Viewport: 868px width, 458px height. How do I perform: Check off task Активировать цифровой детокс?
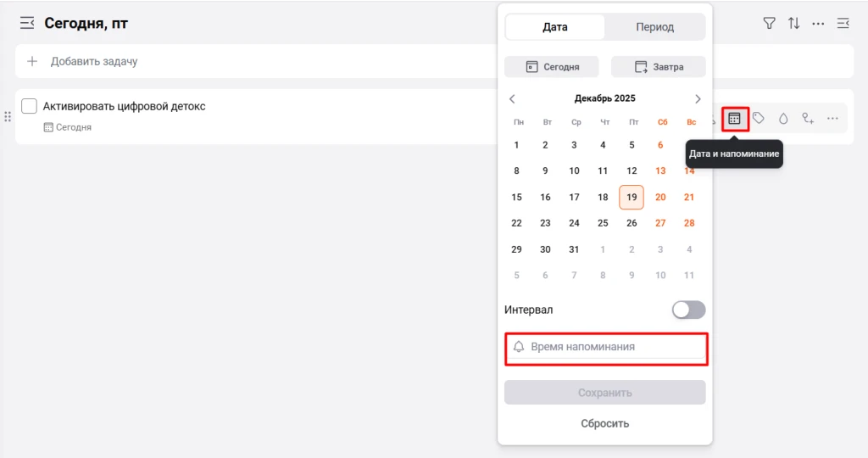tap(29, 106)
